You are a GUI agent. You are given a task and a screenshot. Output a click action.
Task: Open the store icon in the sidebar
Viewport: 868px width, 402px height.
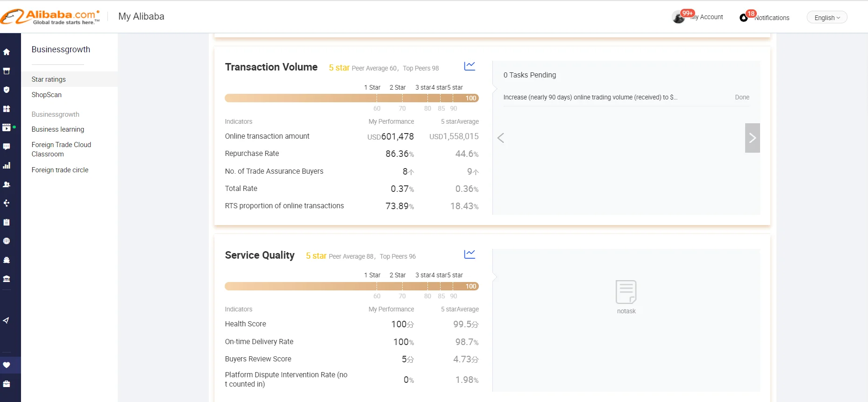[x=7, y=71]
